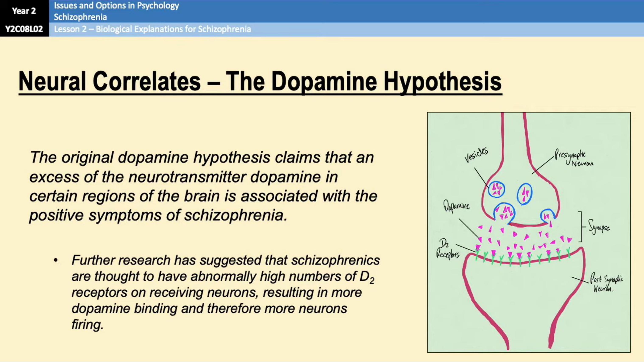
Task: Click the original dopamine hypothesis paragraph
Action: click(x=203, y=186)
